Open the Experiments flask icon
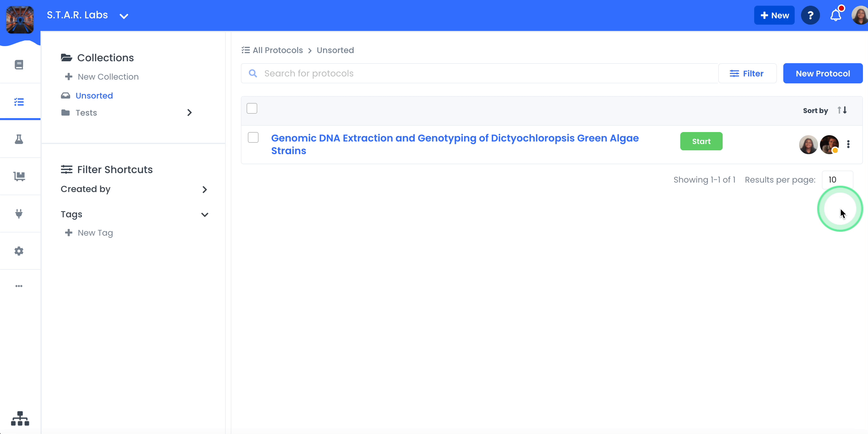 (x=19, y=139)
